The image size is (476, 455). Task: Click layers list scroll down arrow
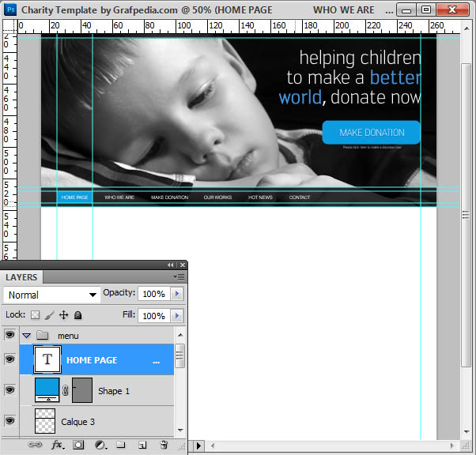(x=180, y=431)
